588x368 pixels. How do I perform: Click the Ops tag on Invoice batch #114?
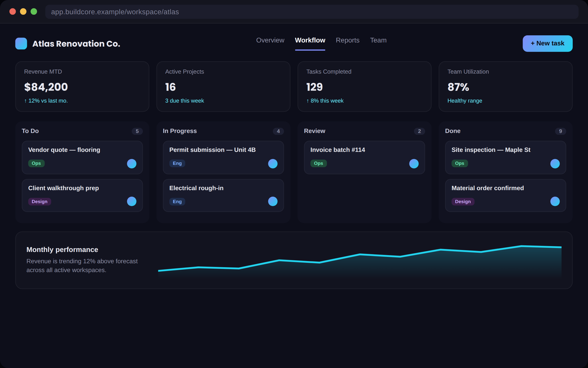point(318,163)
